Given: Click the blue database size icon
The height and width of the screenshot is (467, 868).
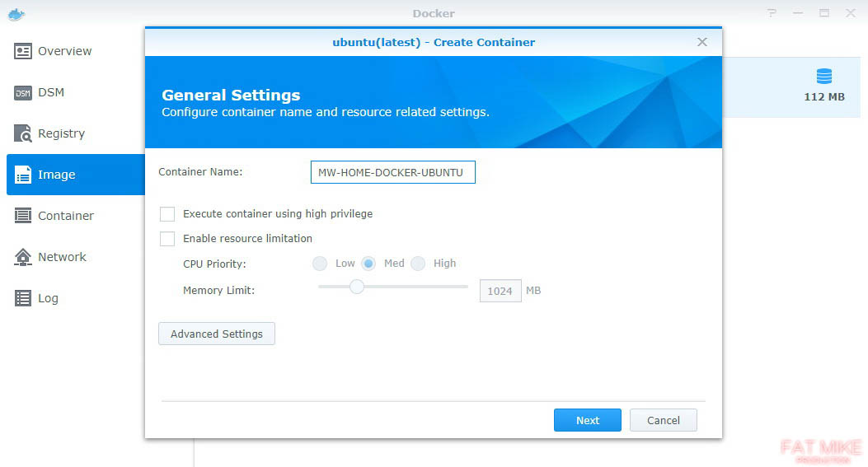Looking at the screenshot, I should pos(824,77).
